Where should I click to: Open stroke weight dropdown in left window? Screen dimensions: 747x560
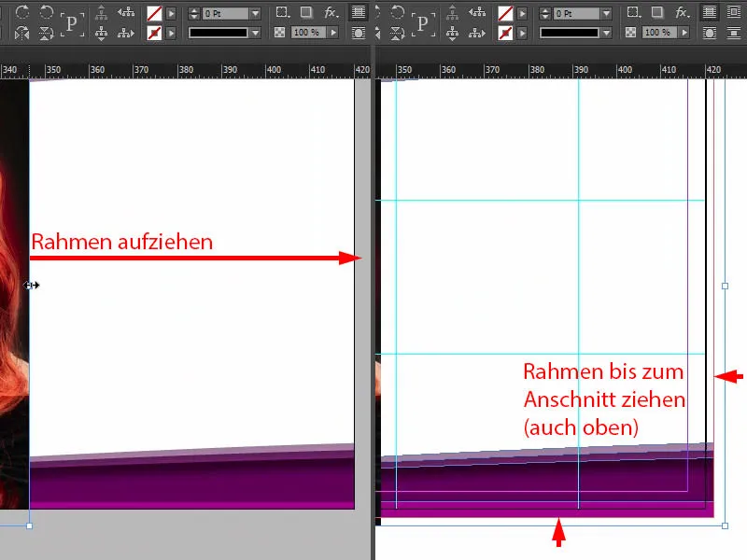point(255,13)
